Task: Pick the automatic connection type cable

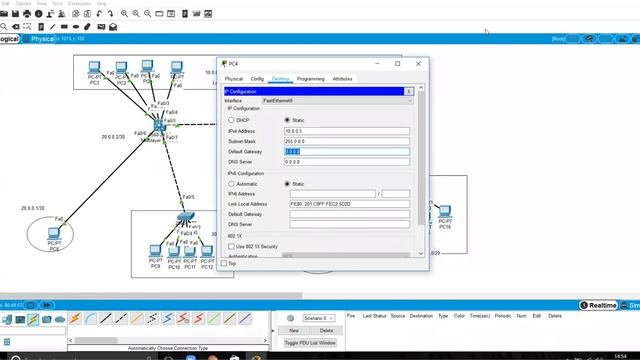Action: tap(75, 318)
